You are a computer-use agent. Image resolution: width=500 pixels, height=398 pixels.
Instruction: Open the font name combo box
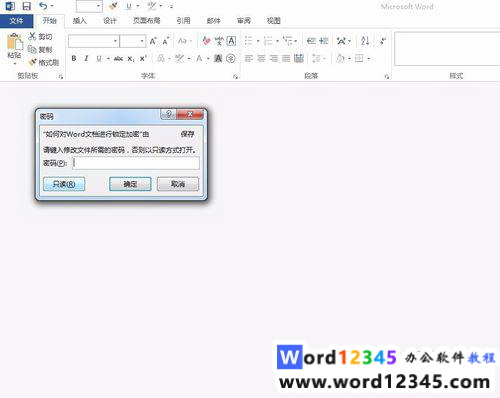pos(94,41)
